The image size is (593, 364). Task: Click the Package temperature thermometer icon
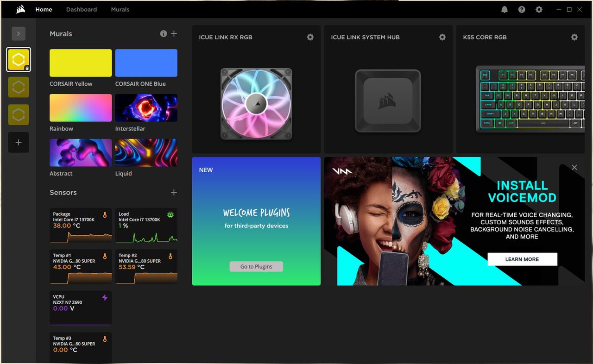[105, 215]
